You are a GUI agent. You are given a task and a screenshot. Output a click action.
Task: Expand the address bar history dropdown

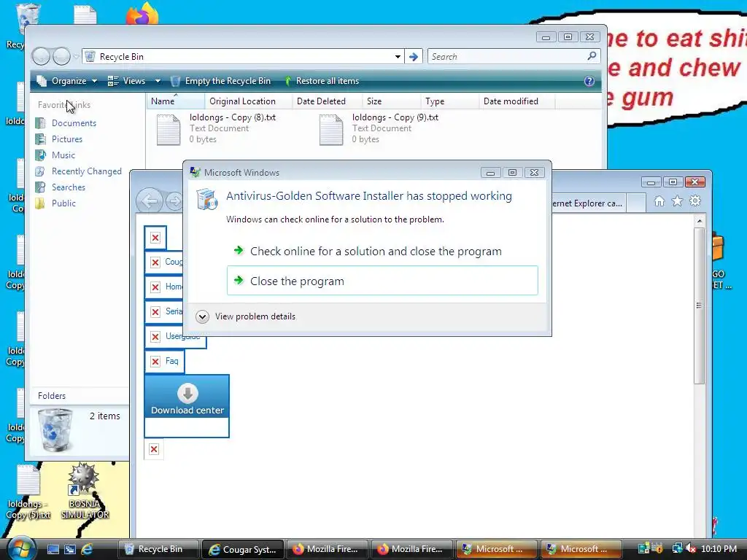click(x=398, y=57)
